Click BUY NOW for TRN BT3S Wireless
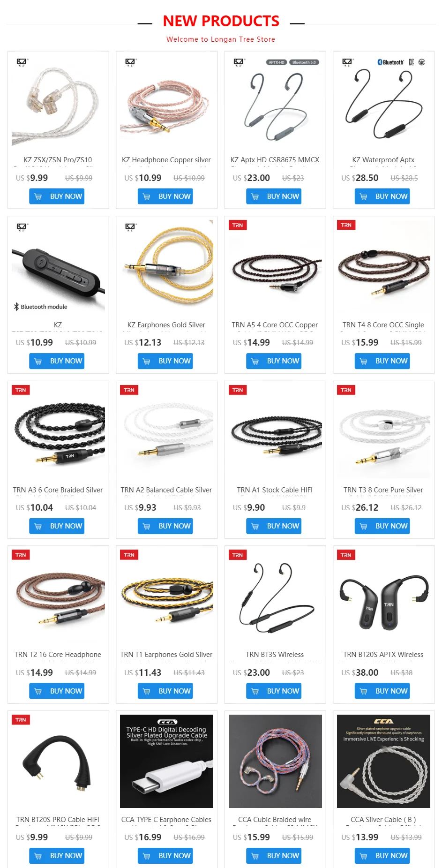This screenshot has width=442, height=868. coord(274,691)
